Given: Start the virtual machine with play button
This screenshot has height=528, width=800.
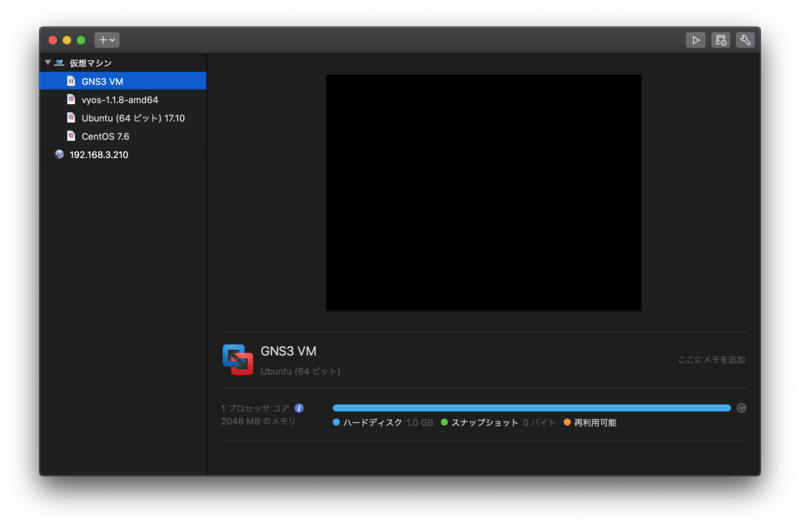Looking at the screenshot, I should 695,40.
